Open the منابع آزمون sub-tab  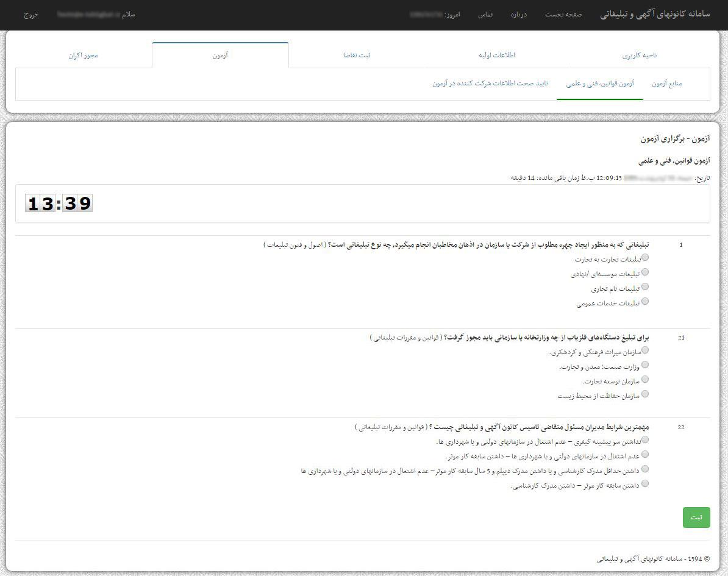click(666, 84)
